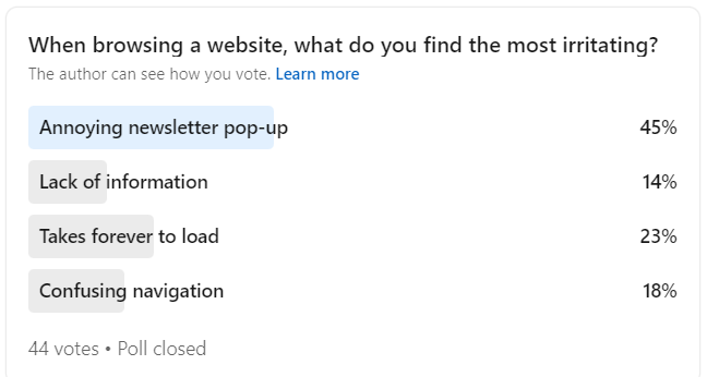Screen dimensions: 708x378
Task: Click the blue progress bar for newsletter pop-up
Action: 151,128
